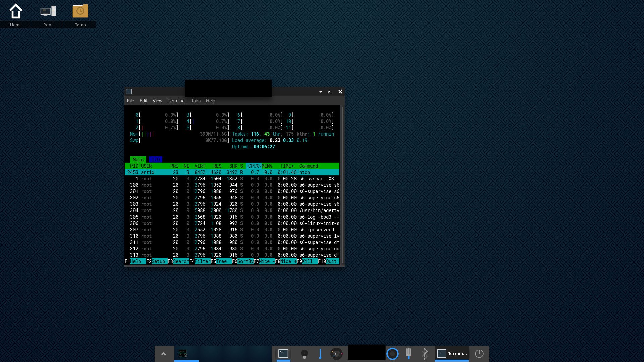Click the thermometer temperature indicator
This screenshot has width=644, height=362.
320,354
